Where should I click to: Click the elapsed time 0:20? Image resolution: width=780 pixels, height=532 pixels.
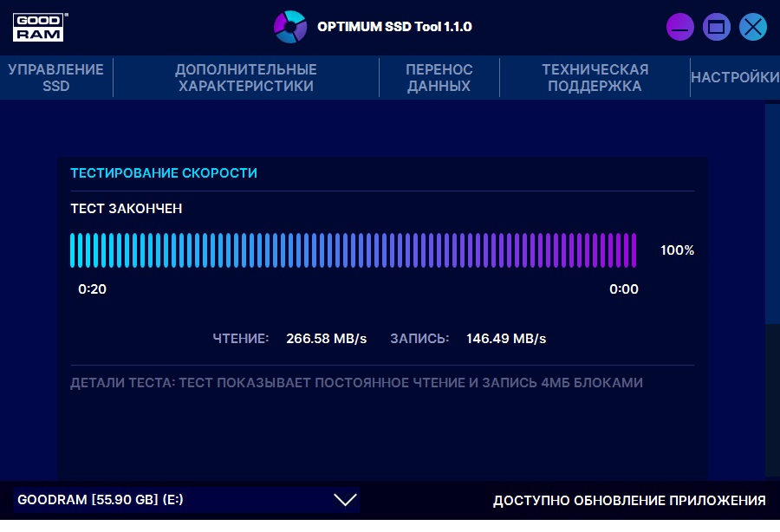click(x=92, y=289)
